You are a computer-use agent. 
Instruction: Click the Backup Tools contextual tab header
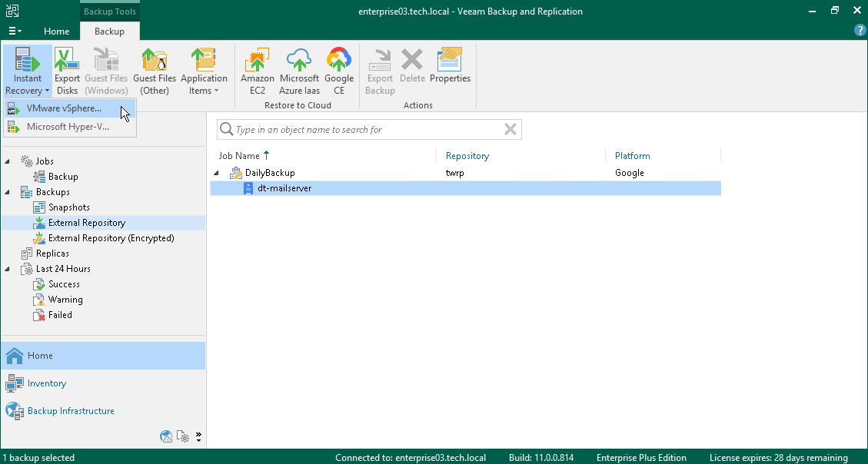[110, 12]
